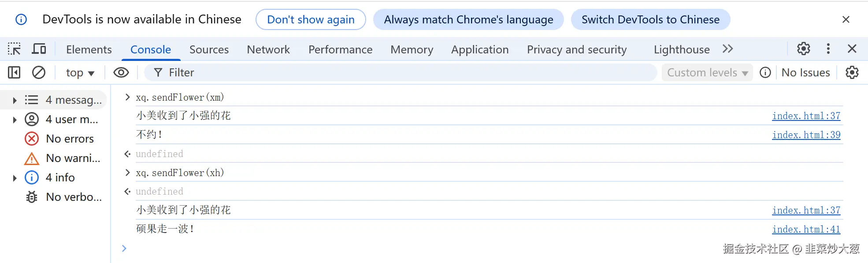
Task: Open the three-dot customize DevTools menu
Action: pyautogui.click(x=828, y=49)
